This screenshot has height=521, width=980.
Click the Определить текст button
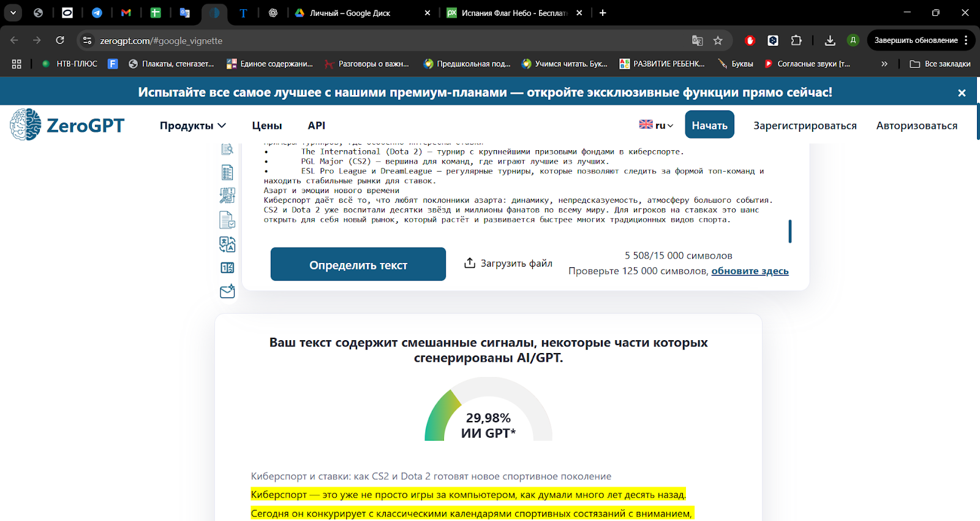(358, 264)
